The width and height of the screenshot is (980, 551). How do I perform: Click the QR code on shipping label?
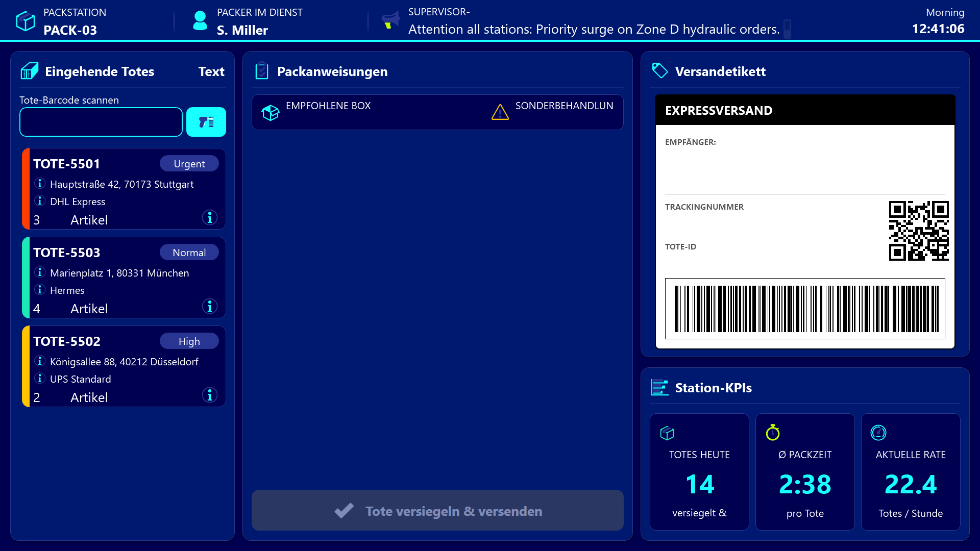pyautogui.click(x=919, y=231)
